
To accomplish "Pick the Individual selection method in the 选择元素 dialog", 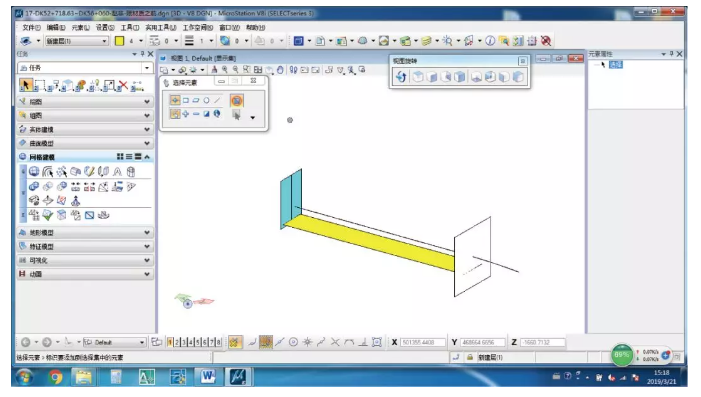I will 175,100.
